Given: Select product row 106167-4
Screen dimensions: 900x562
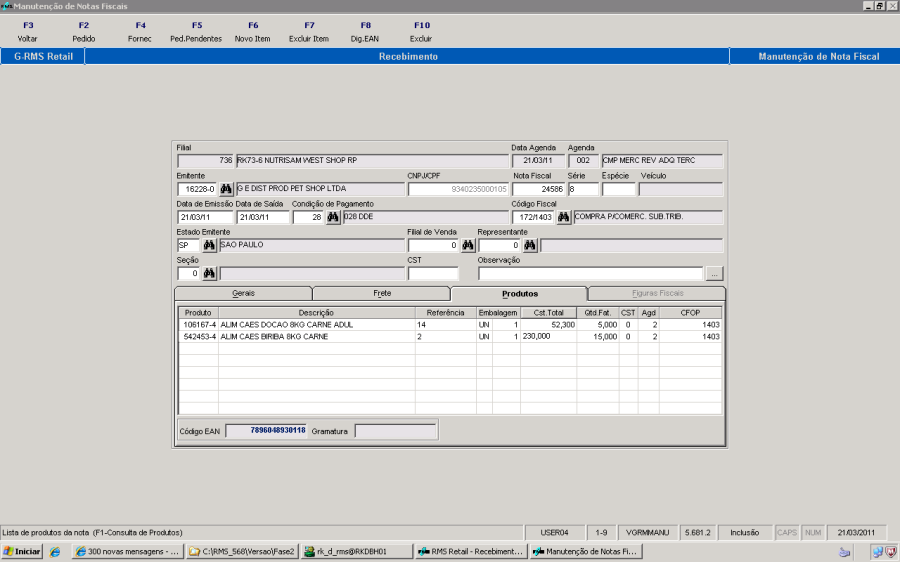Looking at the screenshot, I should 450,325.
